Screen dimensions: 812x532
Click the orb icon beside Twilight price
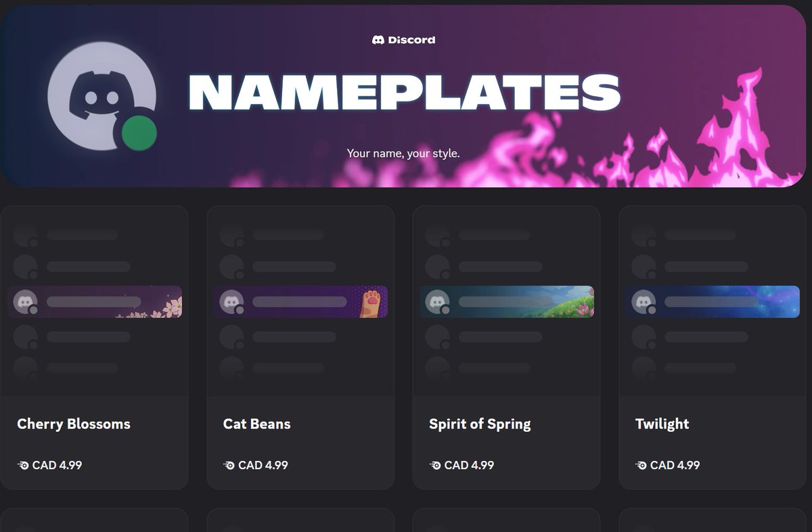click(x=641, y=466)
